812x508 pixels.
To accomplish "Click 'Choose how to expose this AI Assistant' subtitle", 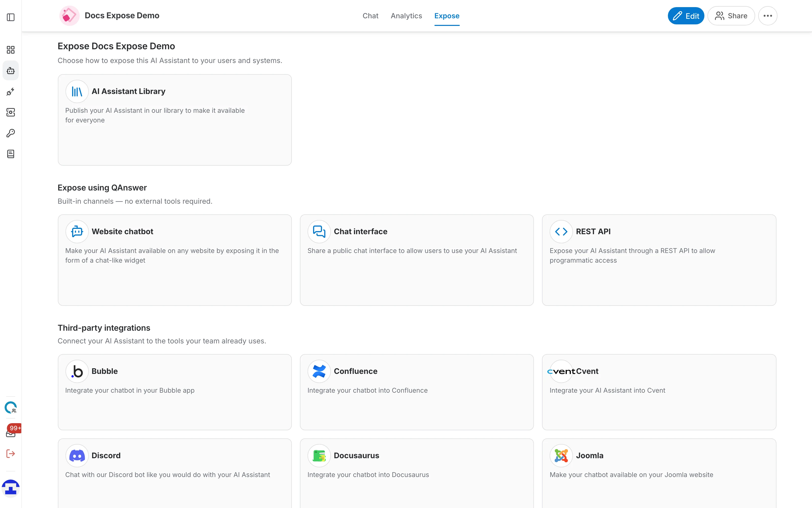I will (x=170, y=60).
